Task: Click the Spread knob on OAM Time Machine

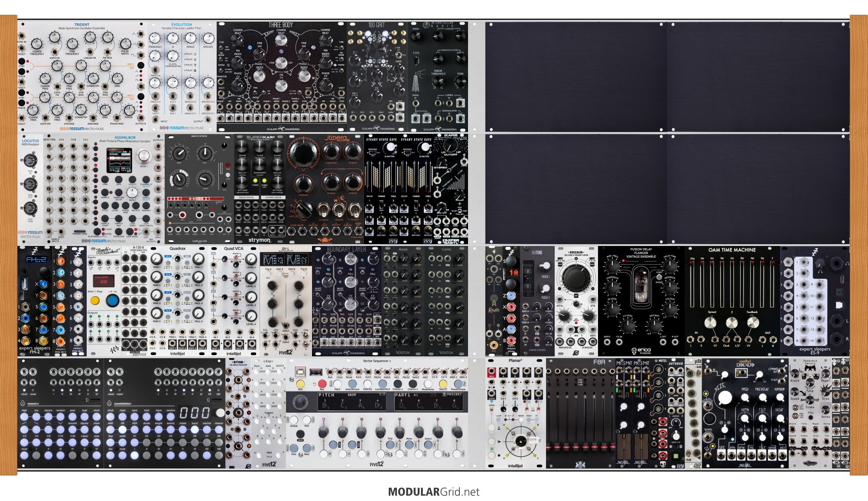Action: point(710,323)
